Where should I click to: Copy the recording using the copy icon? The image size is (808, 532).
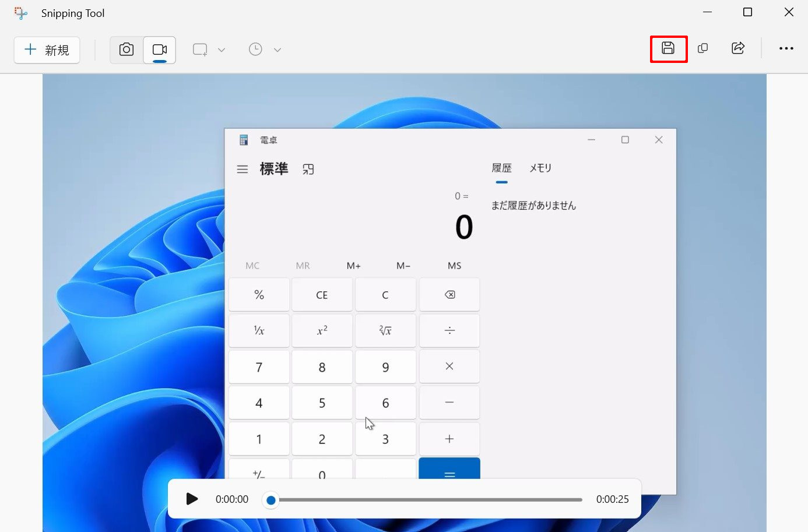coord(703,48)
